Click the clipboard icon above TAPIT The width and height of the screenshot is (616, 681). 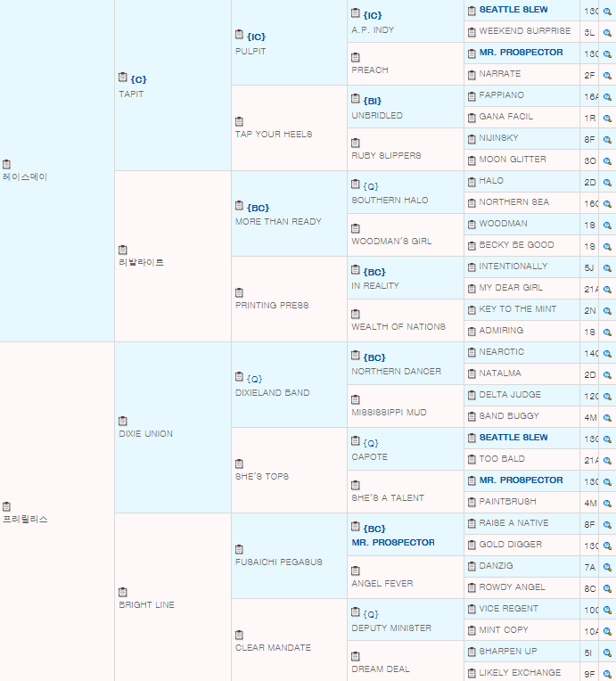click(122, 78)
